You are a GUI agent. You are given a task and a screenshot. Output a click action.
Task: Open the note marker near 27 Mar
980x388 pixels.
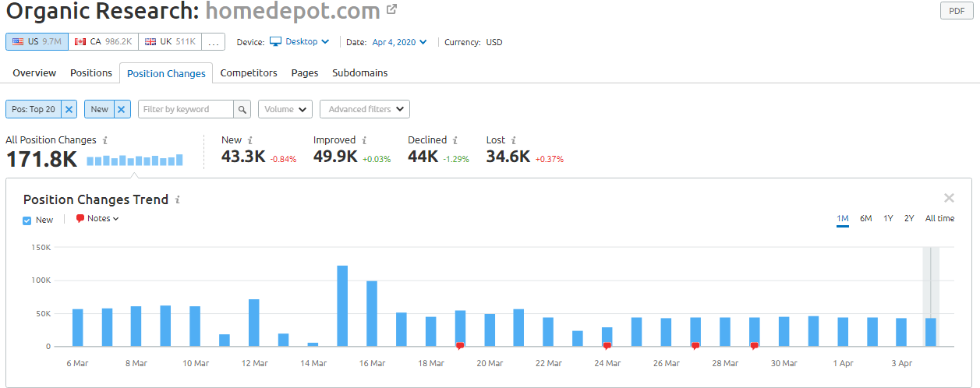tap(695, 345)
